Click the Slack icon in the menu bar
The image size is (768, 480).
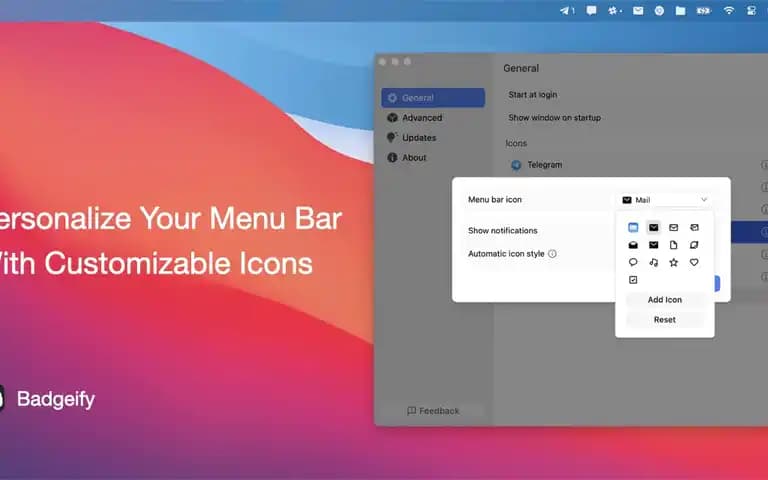(613, 10)
